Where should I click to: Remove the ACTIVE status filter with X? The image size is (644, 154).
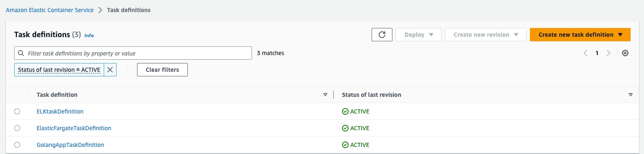click(110, 70)
